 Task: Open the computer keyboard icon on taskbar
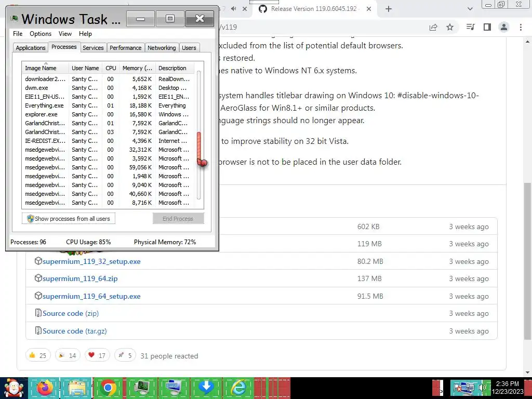click(174, 388)
